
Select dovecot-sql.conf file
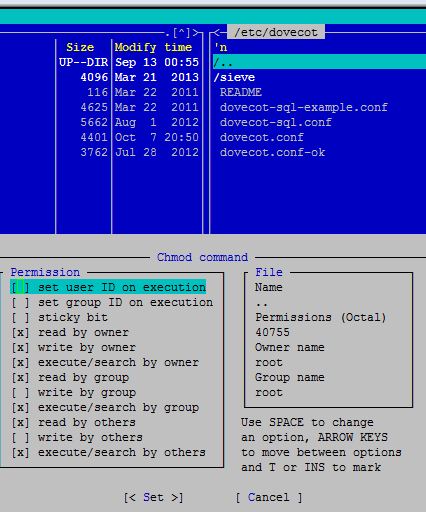[x=276, y=122]
